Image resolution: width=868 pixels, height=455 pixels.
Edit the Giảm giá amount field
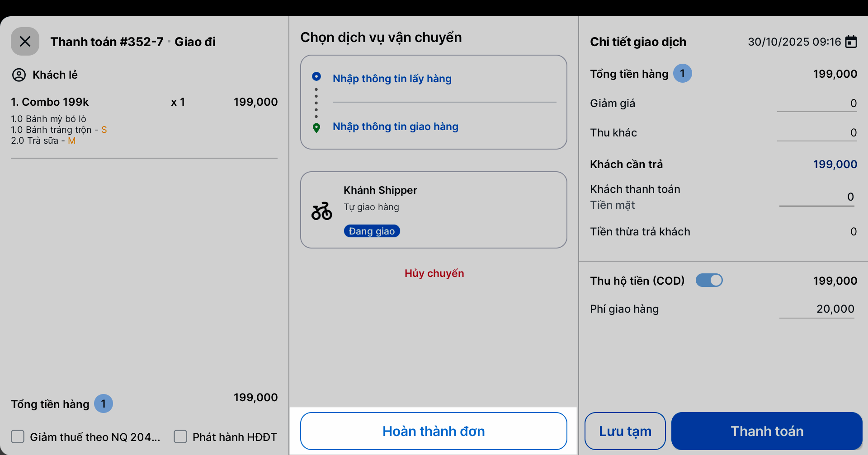pos(816,103)
